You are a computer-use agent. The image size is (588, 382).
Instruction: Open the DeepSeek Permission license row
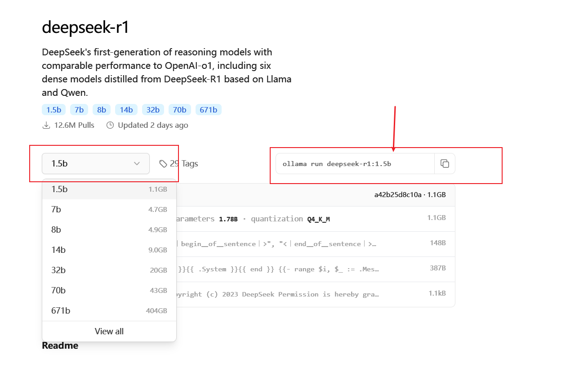[316, 294]
